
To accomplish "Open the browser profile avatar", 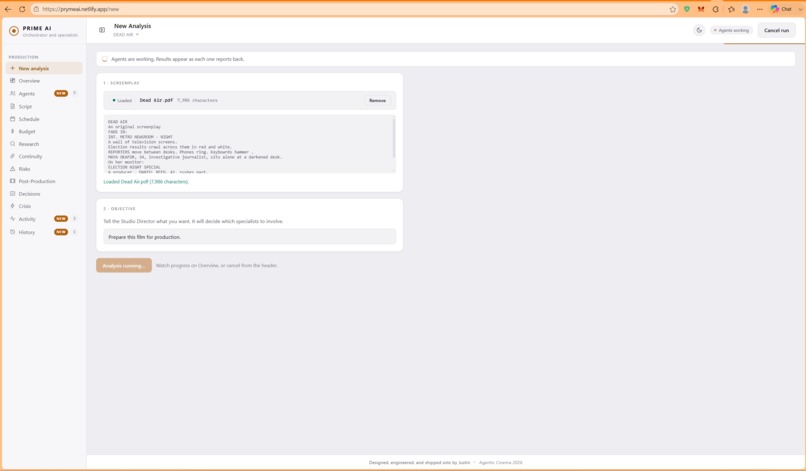I will click(x=745, y=9).
